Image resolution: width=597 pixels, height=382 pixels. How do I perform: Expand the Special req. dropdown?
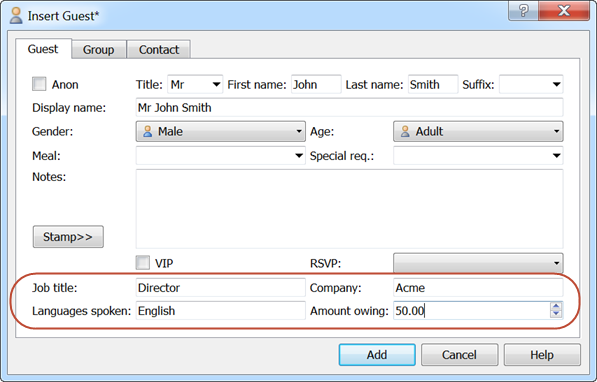point(478,155)
